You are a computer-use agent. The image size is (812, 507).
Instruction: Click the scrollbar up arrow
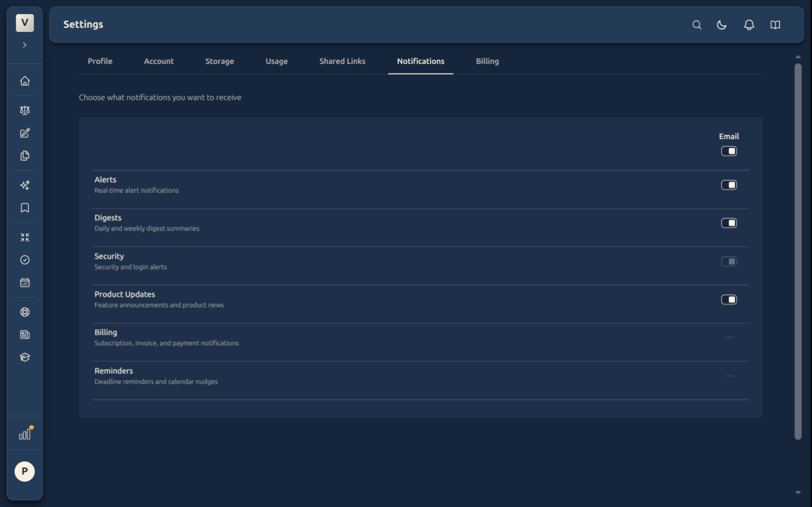798,57
